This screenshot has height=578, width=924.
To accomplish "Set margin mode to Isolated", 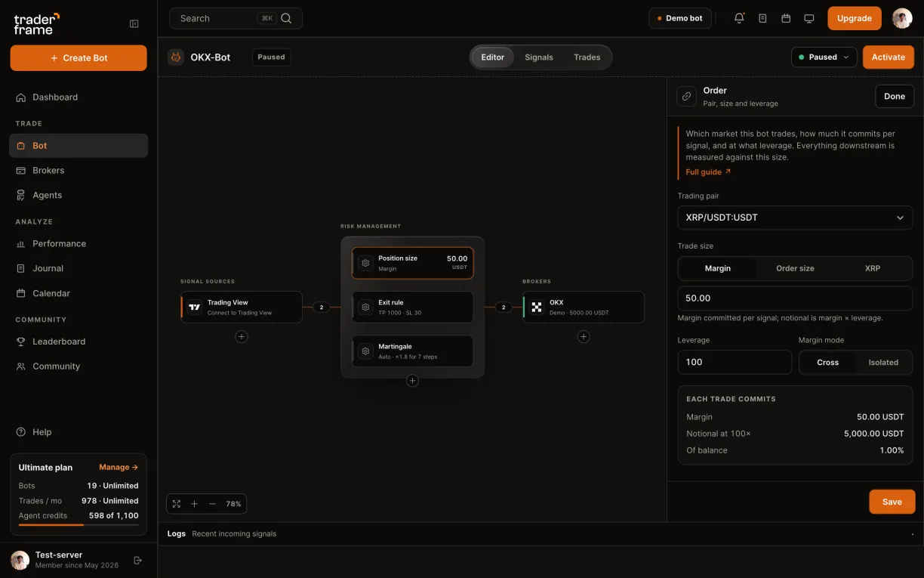I will click(x=883, y=363).
